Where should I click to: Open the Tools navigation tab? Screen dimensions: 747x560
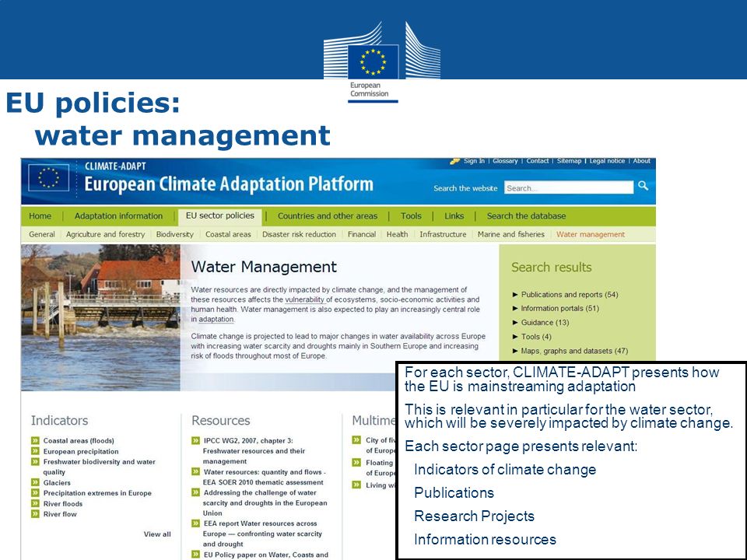coord(411,216)
